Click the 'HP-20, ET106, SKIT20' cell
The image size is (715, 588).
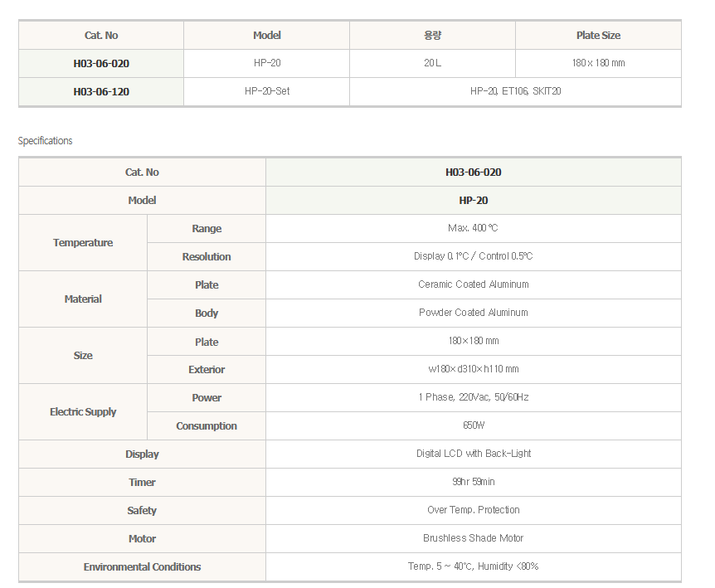click(x=515, y=91)
